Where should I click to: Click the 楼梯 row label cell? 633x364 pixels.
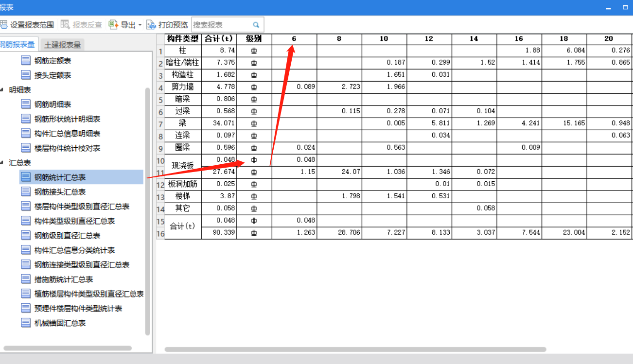(183, 196)
